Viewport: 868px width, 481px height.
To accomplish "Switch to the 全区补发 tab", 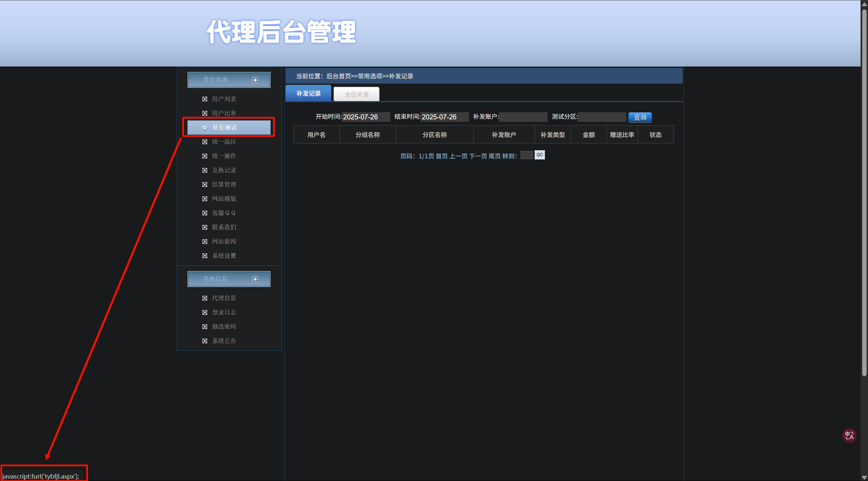I will tap(357, 94).
